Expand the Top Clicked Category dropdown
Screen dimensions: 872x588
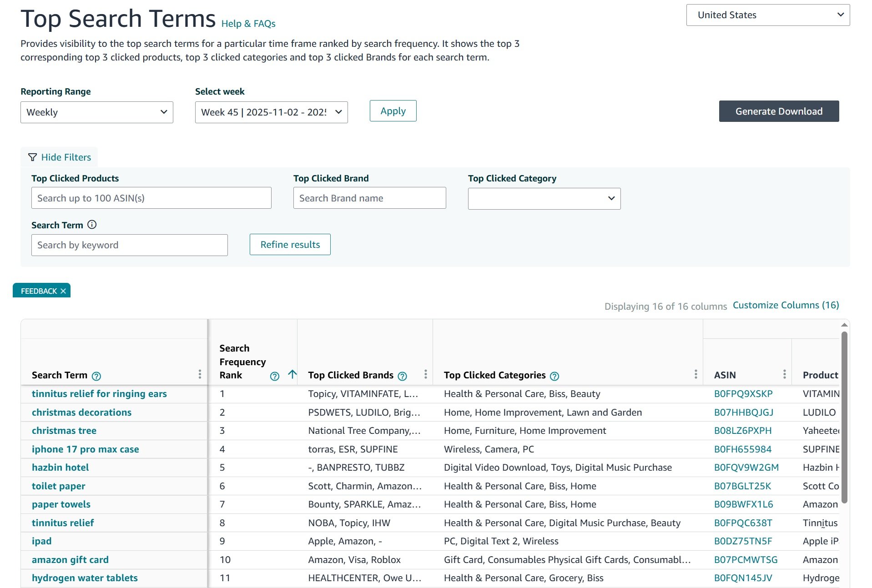pyautogui.click(x=544, y=199)
